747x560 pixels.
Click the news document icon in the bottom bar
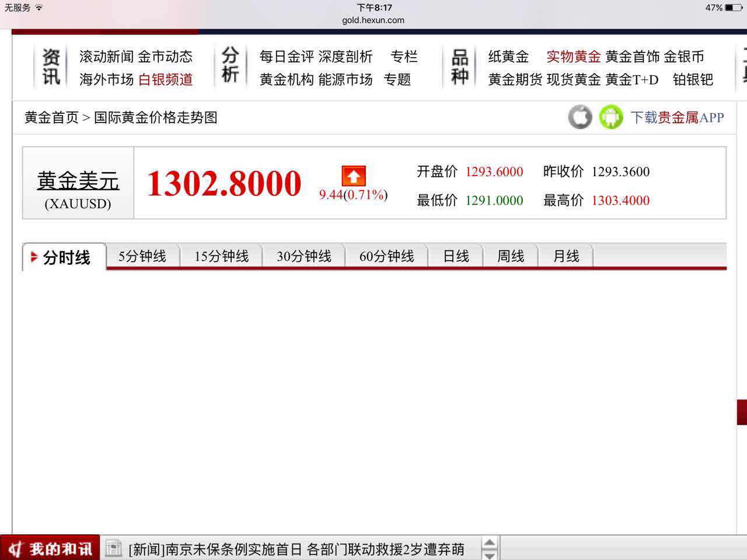(x=113, y=548)
